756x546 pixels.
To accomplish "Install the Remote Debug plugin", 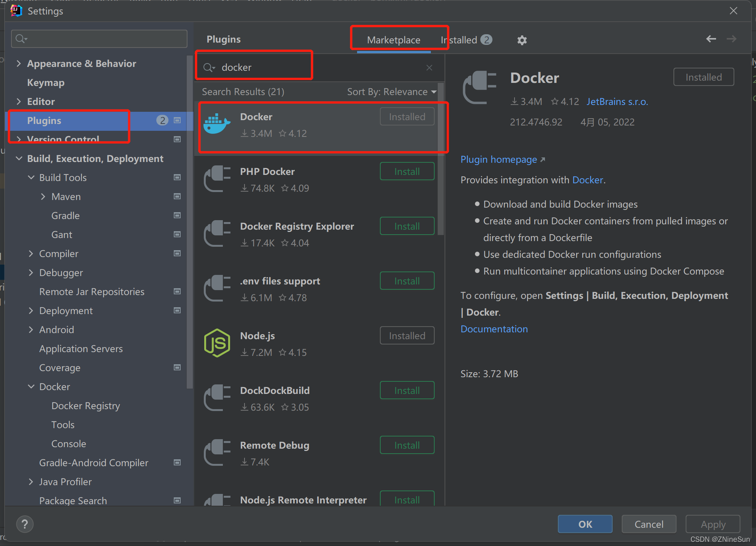I will 407,445.
